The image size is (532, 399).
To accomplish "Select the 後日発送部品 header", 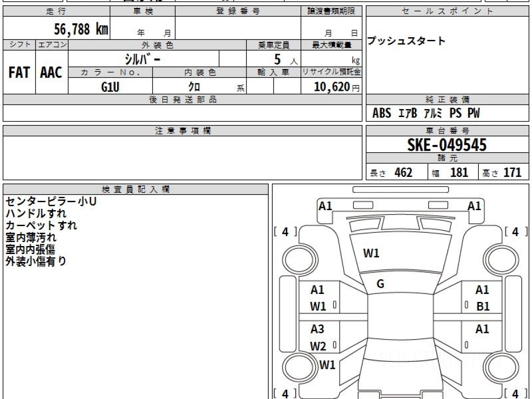I will pyautogui.click(x=183, y=100).
